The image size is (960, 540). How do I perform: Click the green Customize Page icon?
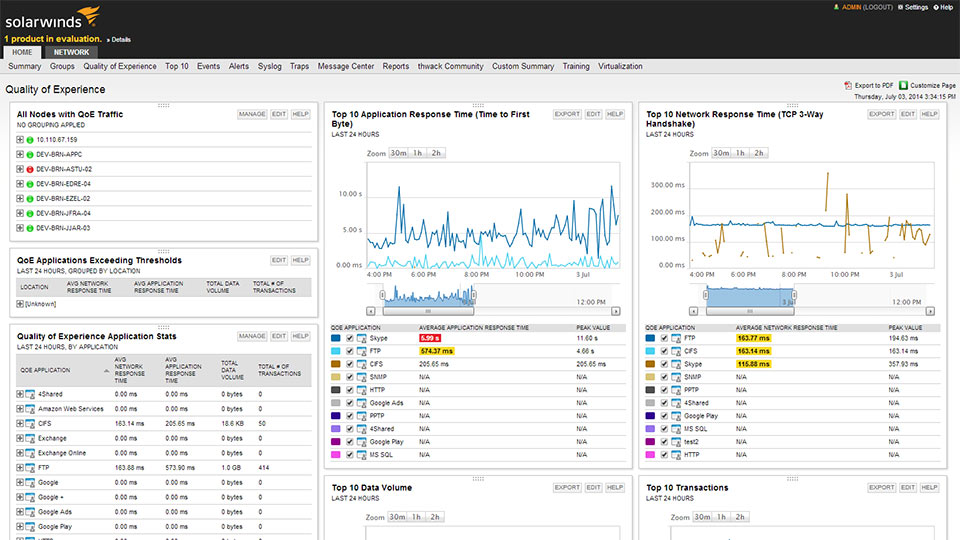[904, 86]
